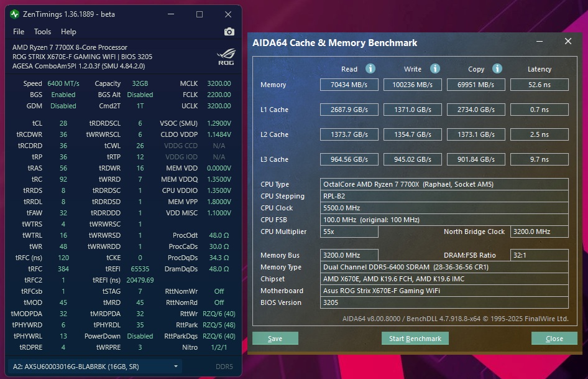
Task: Close AIDA64 window with X
Action: [x=568, y=41]
